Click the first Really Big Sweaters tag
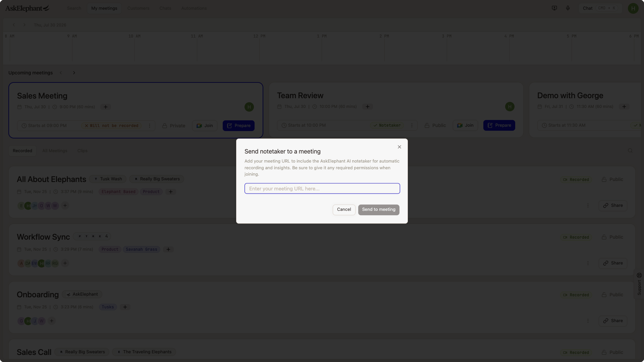644x362 pixels. [x=157, y=179]
